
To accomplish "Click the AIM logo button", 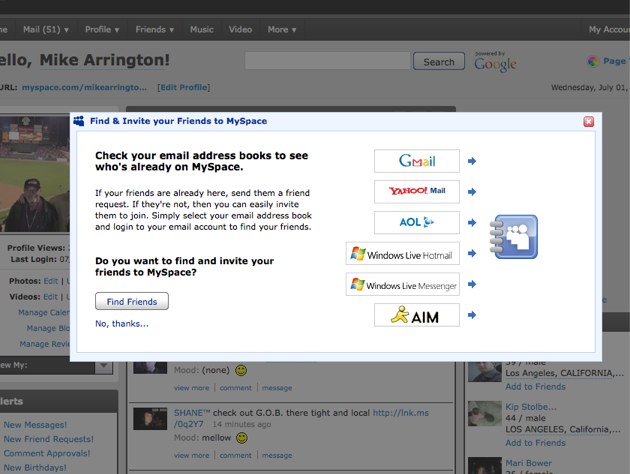I will point(417,315).
